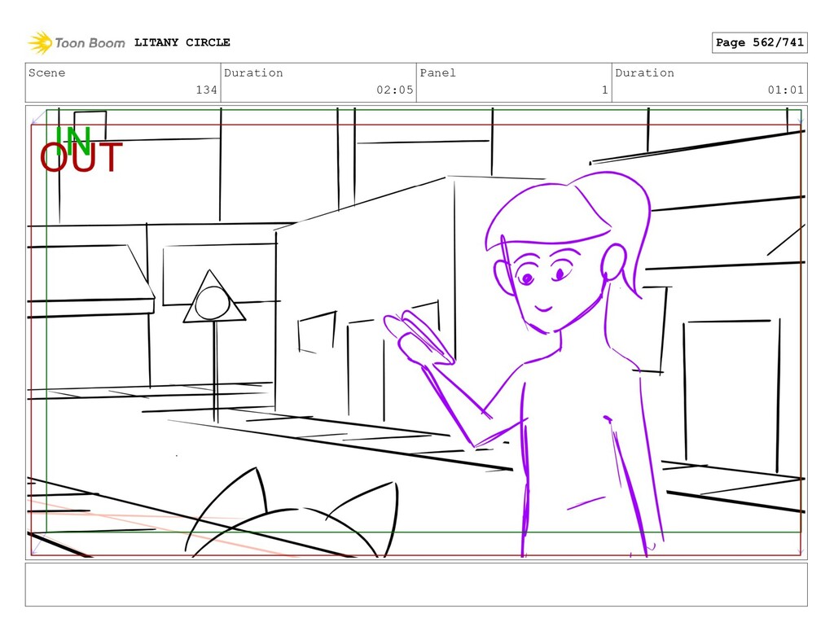Click the storyboard panel drawing

click(x=416, y=332)
